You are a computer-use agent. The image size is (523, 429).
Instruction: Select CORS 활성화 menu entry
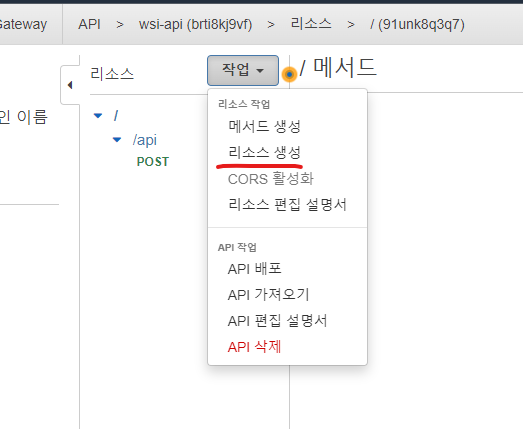pos(271,178)
